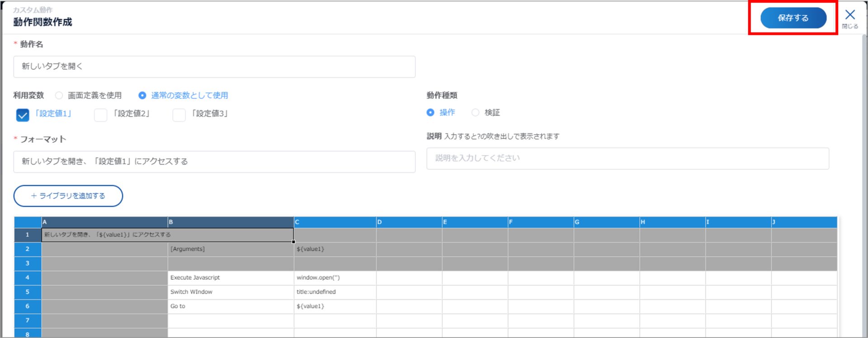Select the Go to keyword cell
Image resolution: width=868 pixels, height=338 pixels.
tap(231, 306)
